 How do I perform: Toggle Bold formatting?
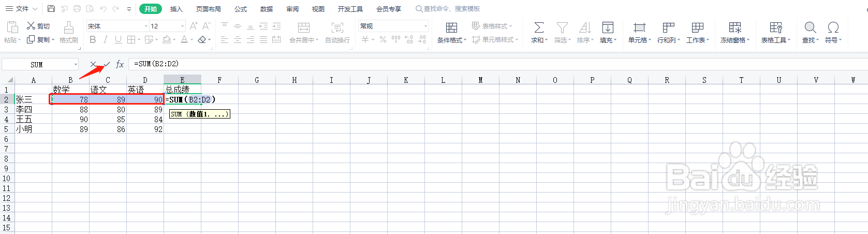click(x=93, y=39)
